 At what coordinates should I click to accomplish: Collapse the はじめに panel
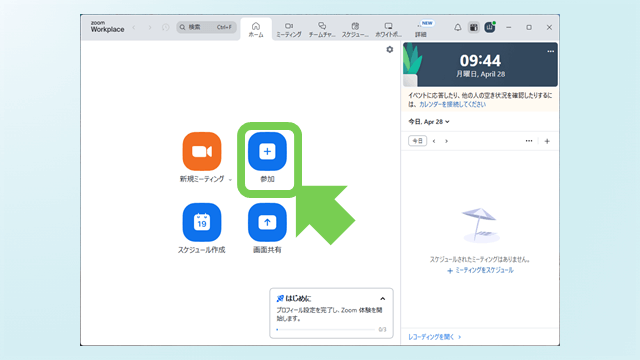coord(382,298)
